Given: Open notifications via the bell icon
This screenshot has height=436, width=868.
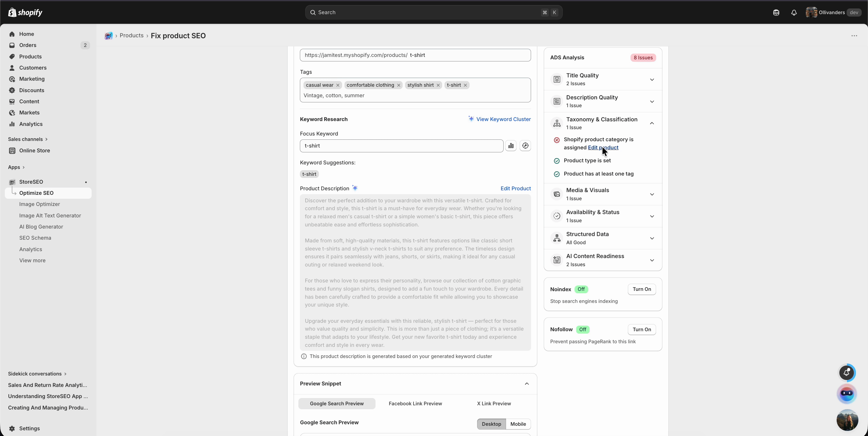Looking at the screenshot, I should (794, 12).
